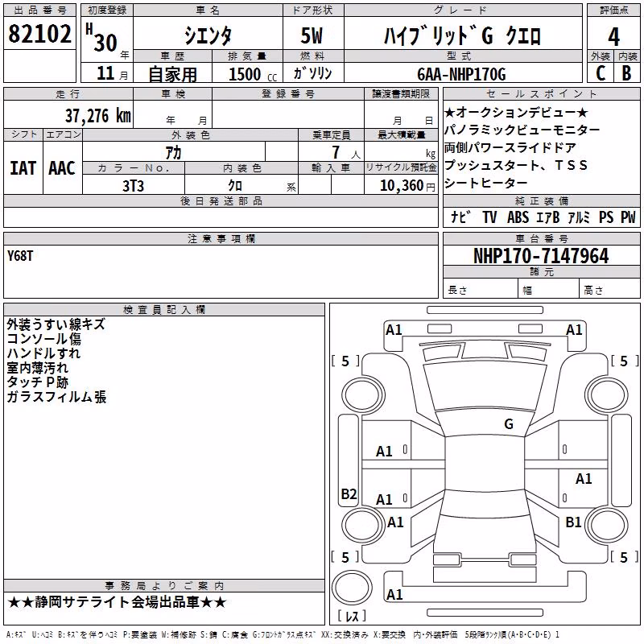Click the air conditioner code AAC
This screenshot has width=644, height=644.
click(62, 168)
